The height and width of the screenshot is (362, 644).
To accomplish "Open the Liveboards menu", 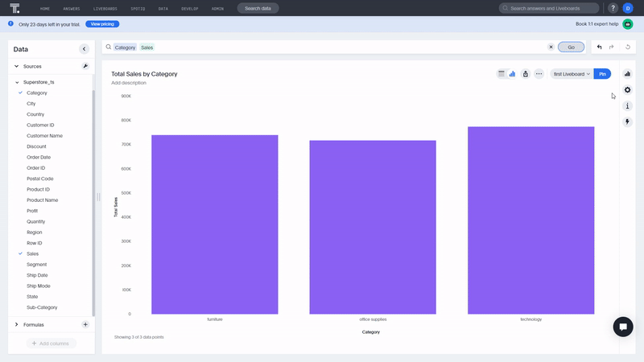I will click(105, 9).
